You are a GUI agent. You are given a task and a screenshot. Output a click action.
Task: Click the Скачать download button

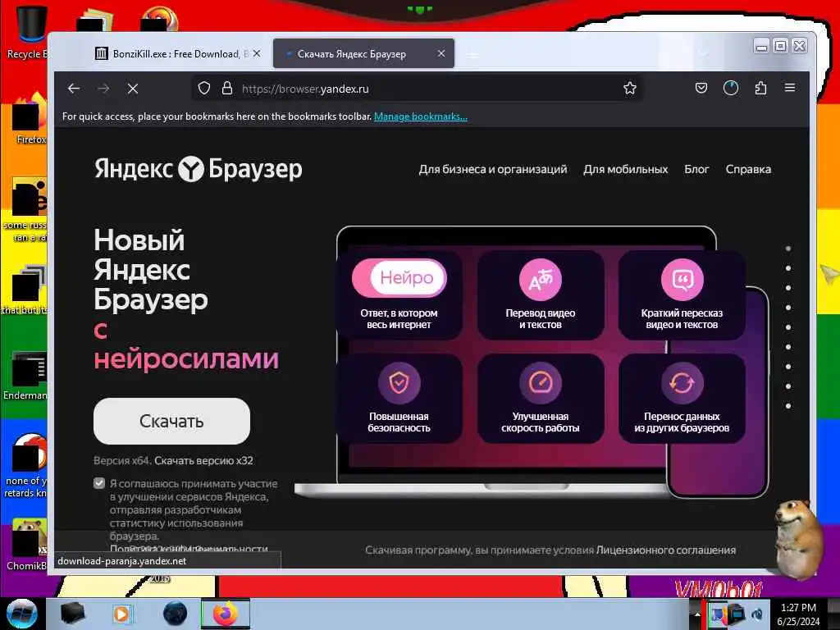pyautogui.click(x=172, y=421)
